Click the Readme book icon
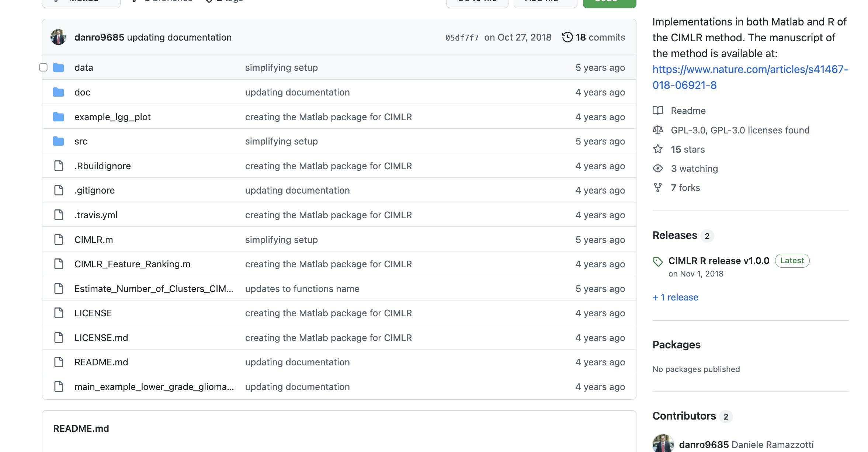Image resolution: width=868 pixels, height=452 pixels. [657, 111]
